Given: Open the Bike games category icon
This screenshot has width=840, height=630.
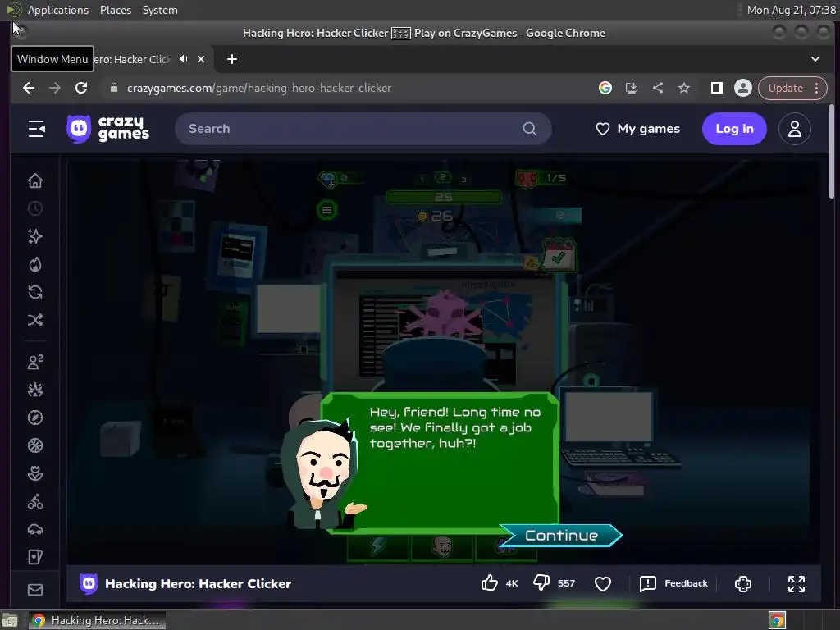Looking at the screenshot, I should [35, 502].
